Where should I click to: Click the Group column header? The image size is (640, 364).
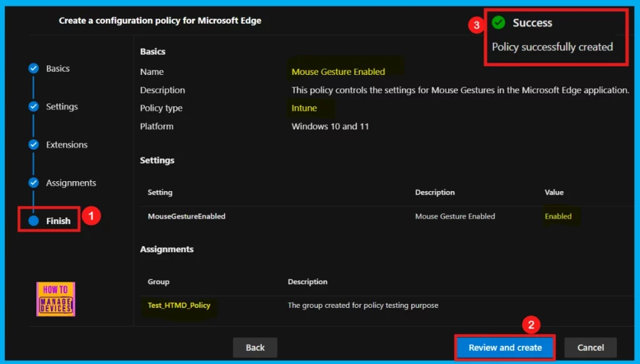158,282
